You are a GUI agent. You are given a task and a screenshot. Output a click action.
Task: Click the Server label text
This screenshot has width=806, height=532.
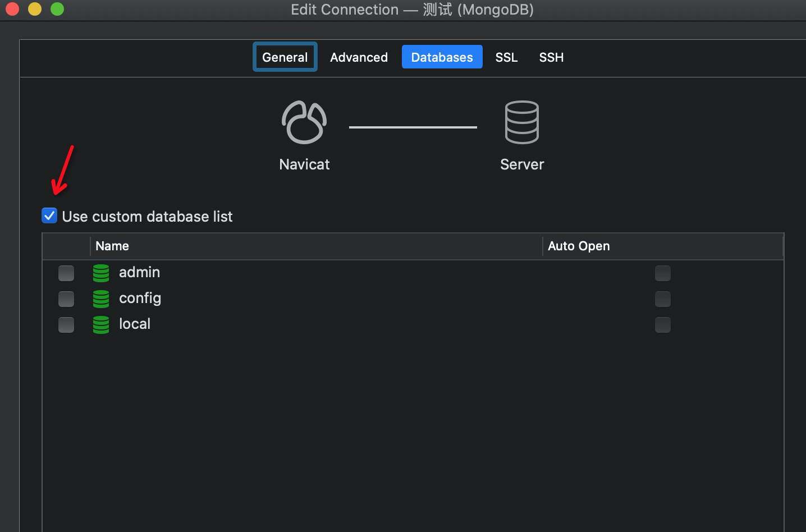[522, 164]
